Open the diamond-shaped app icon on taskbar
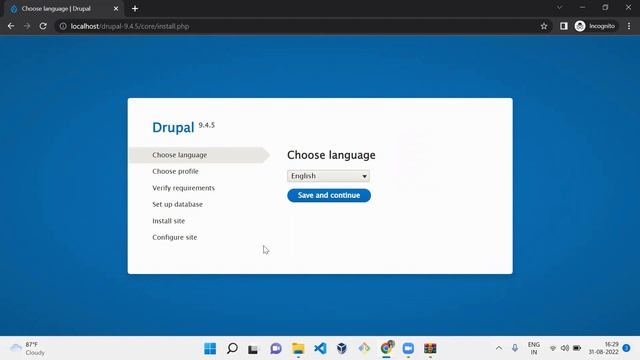 tap(364, 349)
